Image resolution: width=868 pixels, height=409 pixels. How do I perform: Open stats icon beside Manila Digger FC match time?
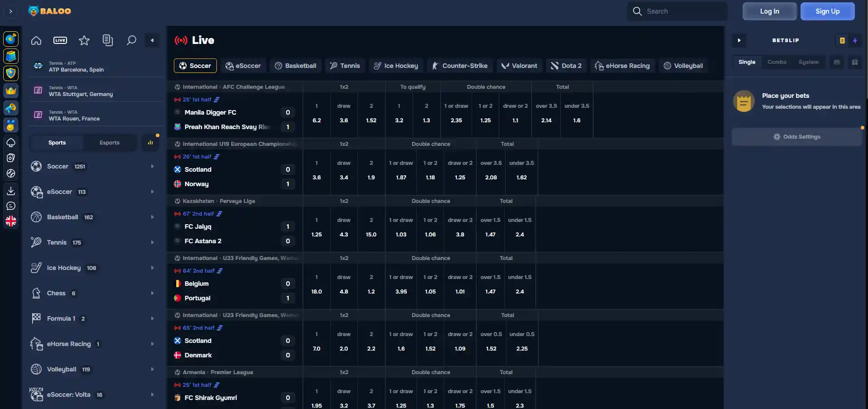coord(217,100)
